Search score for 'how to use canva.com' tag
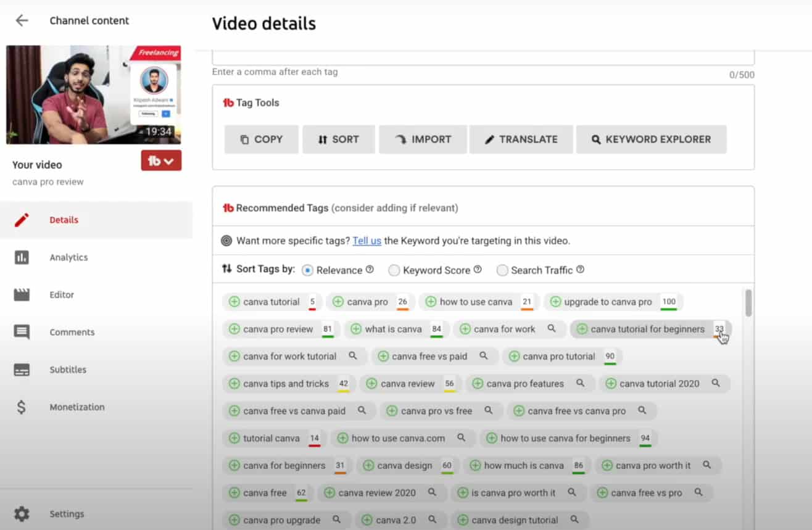Screen dimensions: 812x530 click(x=461, y=438)
